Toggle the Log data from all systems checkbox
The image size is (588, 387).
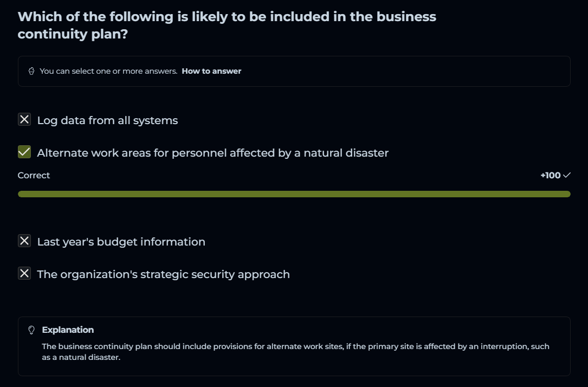coord(24,120)
